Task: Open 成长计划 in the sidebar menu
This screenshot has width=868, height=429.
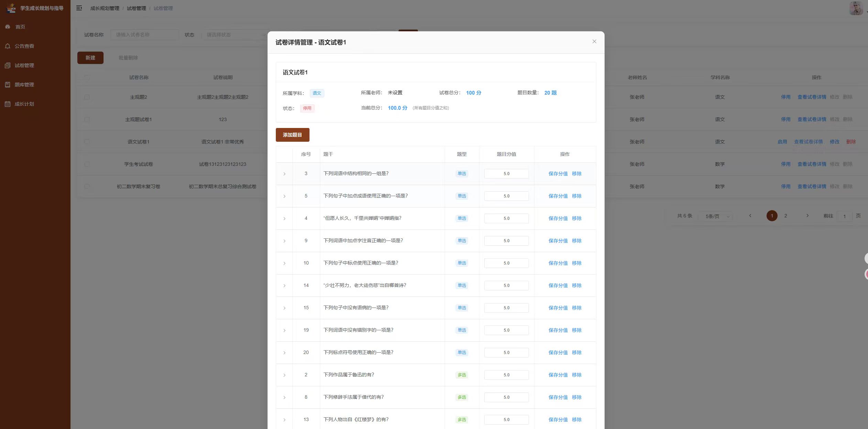Action: [x=24, y=104]
